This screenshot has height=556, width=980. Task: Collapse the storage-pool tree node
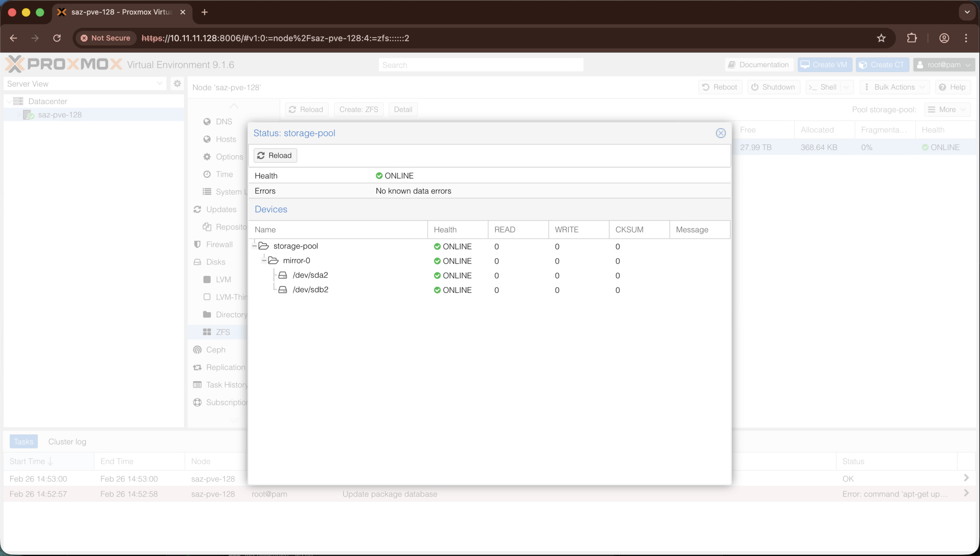(255, 246)
